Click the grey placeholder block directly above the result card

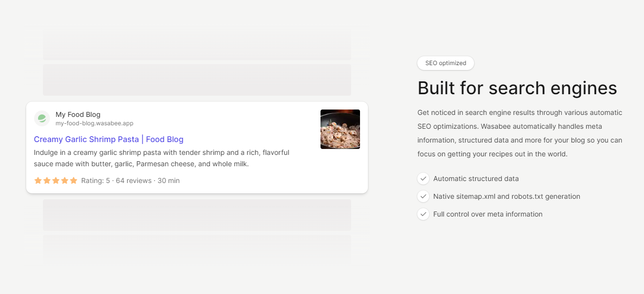click(x=197, y=80)
